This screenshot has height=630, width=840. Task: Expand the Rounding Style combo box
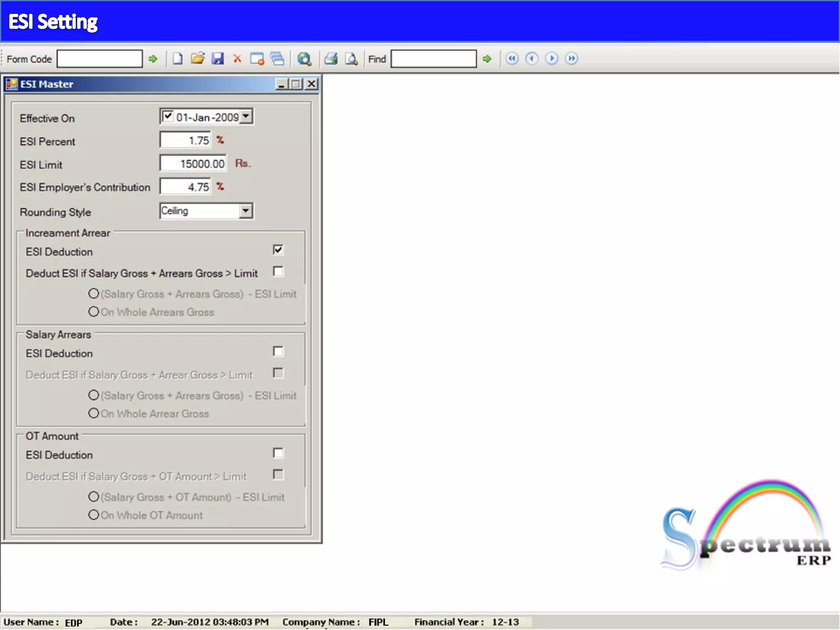(246, 211)
